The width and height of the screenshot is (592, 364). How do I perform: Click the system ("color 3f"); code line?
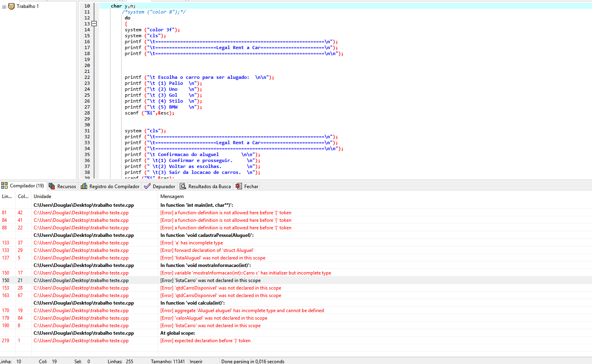coord(152,30)
